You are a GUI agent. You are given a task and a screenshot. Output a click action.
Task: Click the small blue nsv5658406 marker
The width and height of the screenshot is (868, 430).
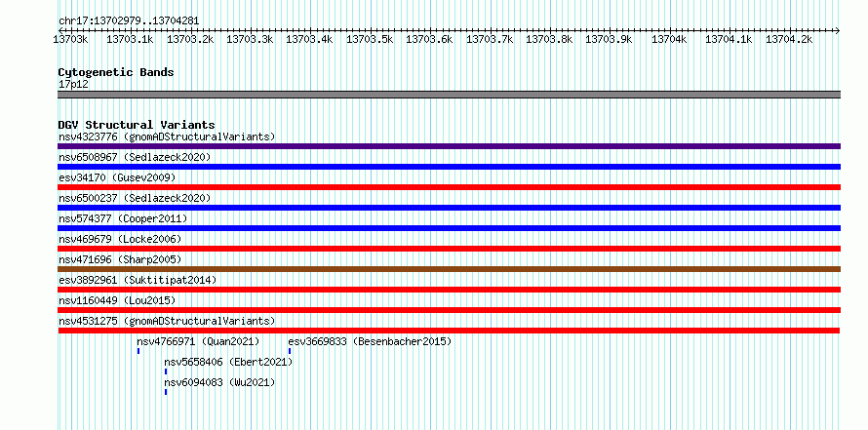tap(166, 371)
